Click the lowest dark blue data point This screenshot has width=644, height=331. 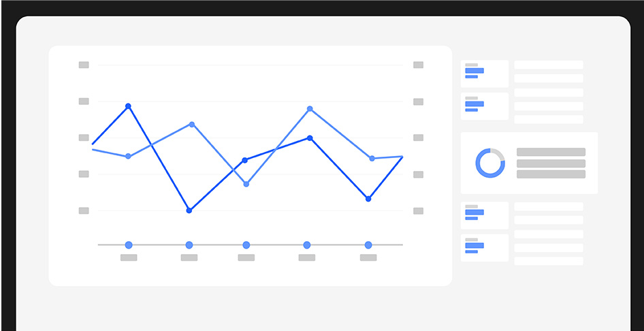189,210
